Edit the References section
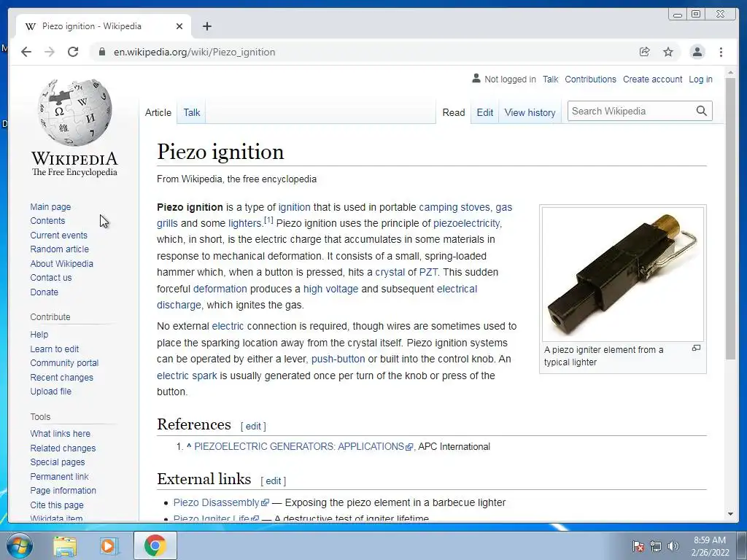 tap(253, 426)
